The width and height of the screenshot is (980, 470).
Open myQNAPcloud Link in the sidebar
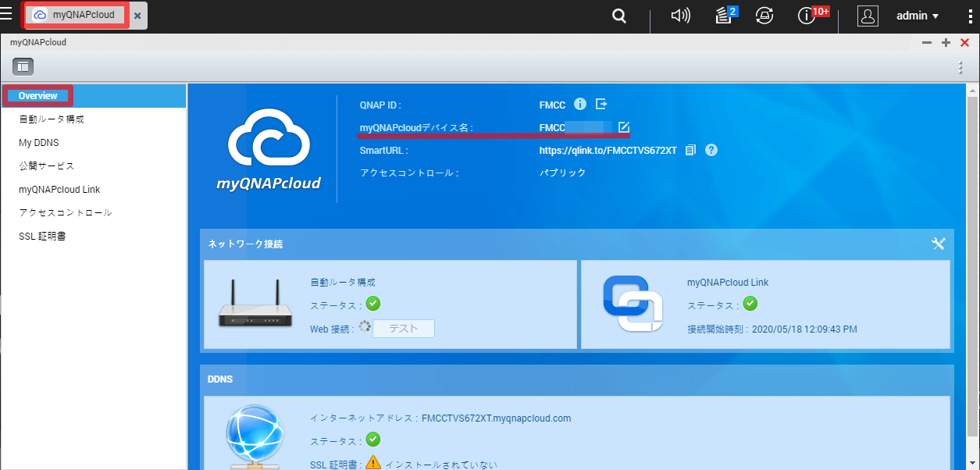tap(94, 189)
